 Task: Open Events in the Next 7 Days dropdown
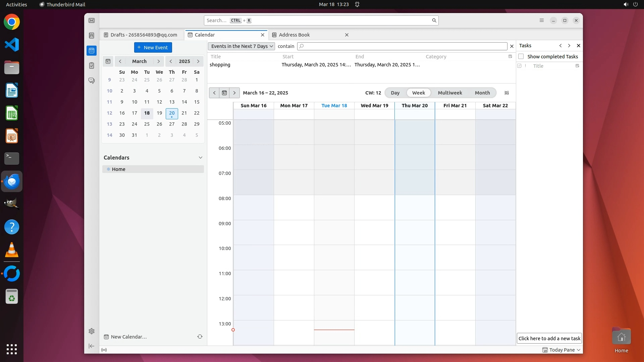point(241,46)
